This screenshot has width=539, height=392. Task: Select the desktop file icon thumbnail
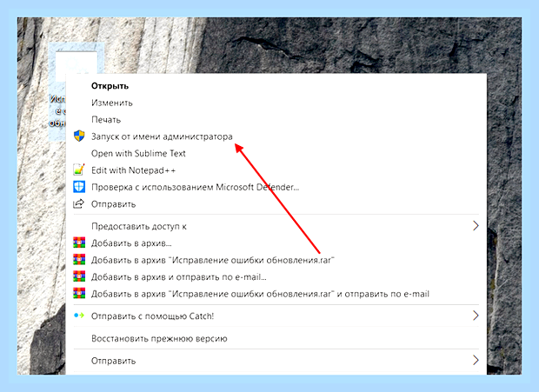point(77,63)
